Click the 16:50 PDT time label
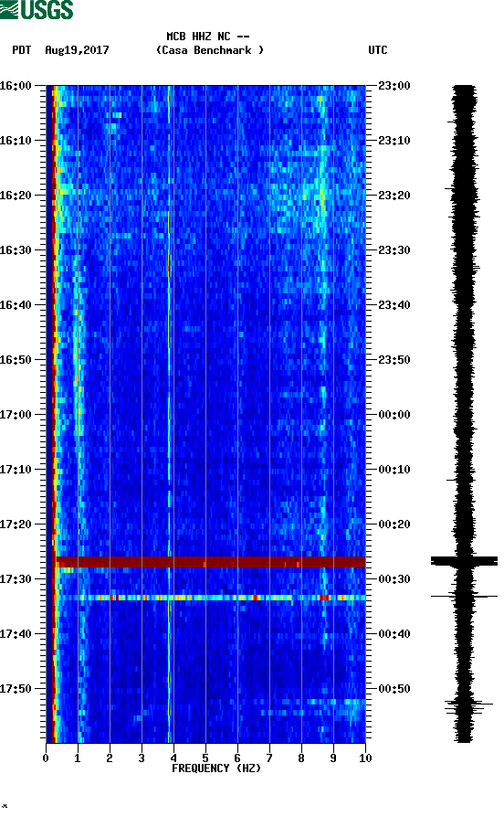Screen dimensions: 504x816 pyautogui.click(x=16, y=360)
